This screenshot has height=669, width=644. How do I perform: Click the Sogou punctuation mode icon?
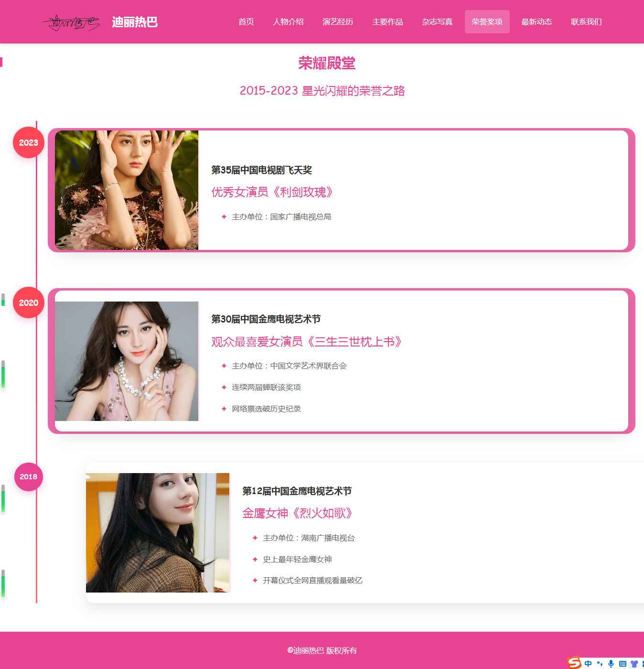[600, 663]
